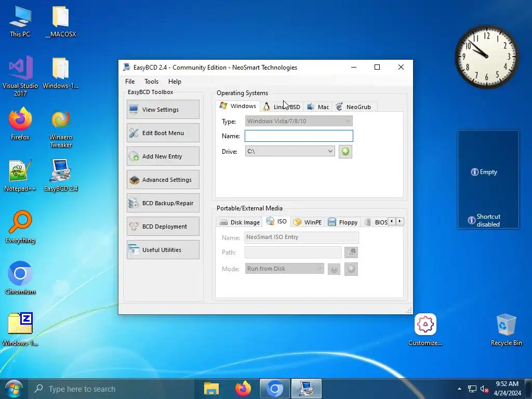Open Firefox from taskbar
Image resolution: width=532 pixels, height=399 pixels.
click(243, 389)
